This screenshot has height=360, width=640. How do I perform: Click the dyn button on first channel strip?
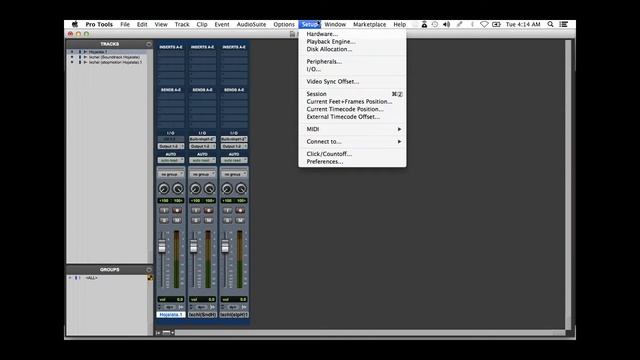point(169,307)
